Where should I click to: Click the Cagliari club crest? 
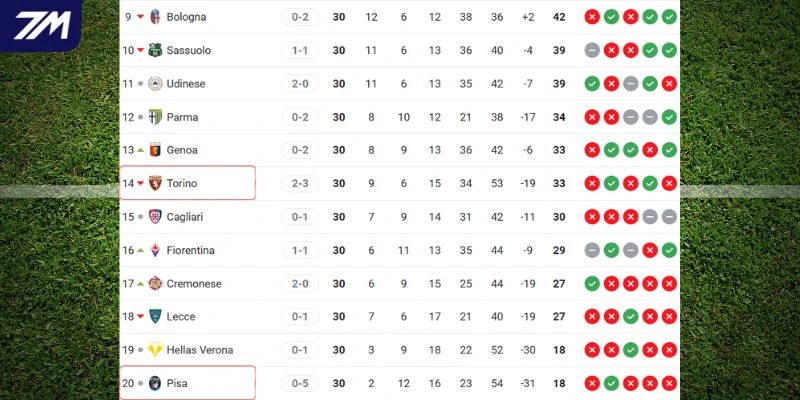point(155,217)
